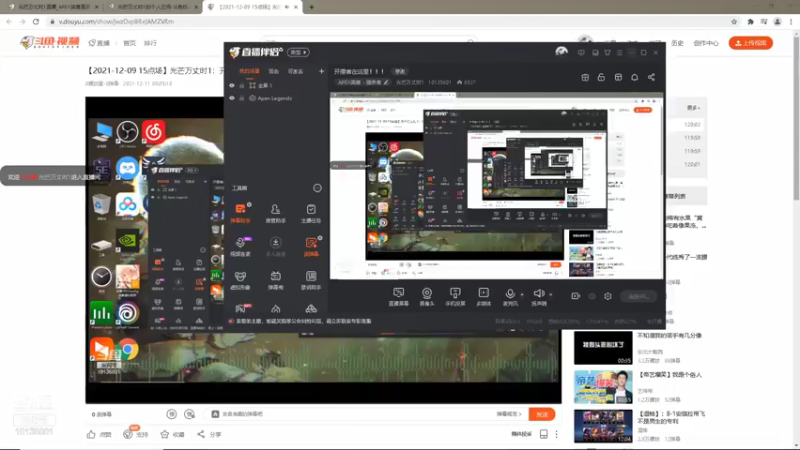The height and width of the screenshot is (450, 800).
Task: Select the first scene tab in streaming app
Action: [x=249, y=71]
